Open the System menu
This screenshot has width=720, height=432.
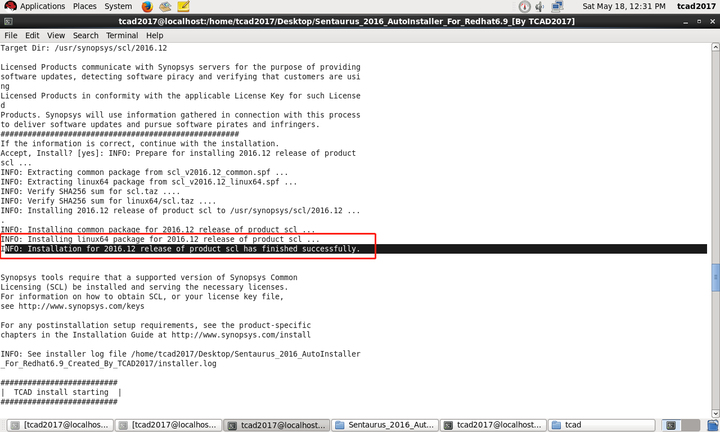coord(118,6)
